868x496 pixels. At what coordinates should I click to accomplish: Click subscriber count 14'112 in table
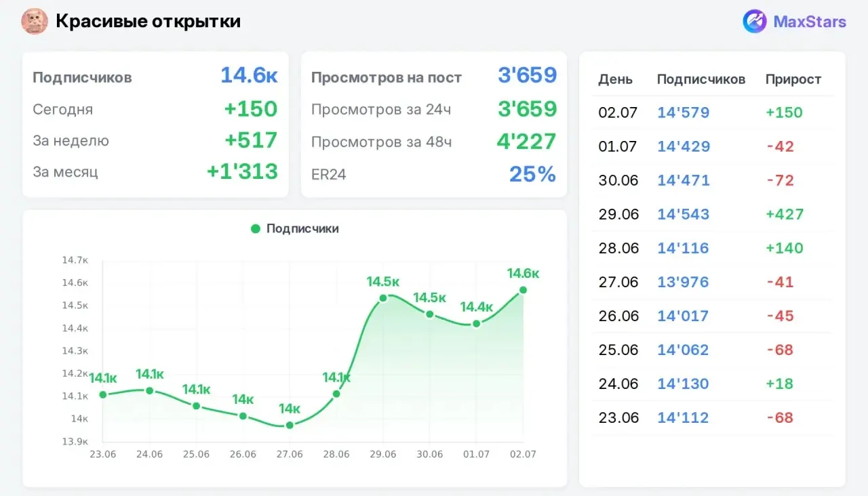pyautogui.click(x=682, y=417)
